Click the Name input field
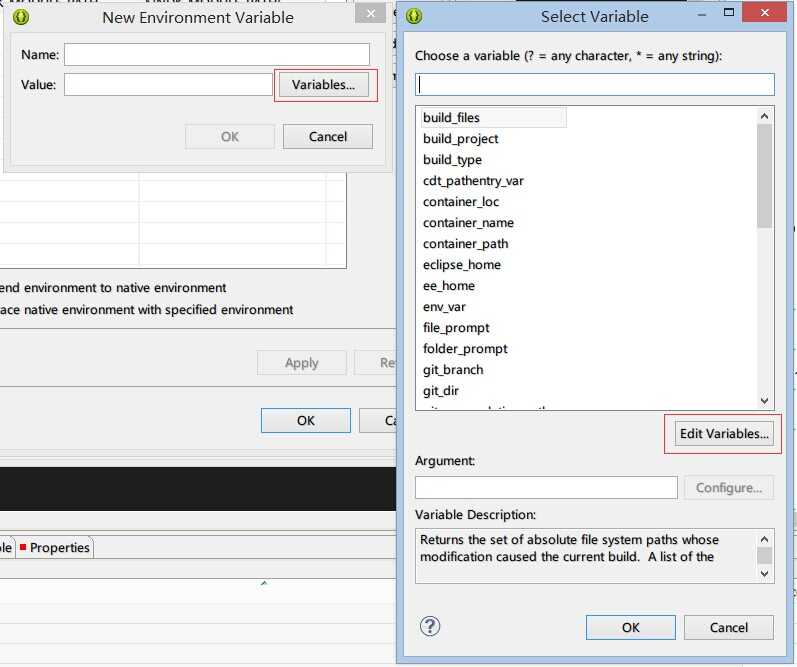The width and height of the screenshot is (797, 667). pos(217,54)
